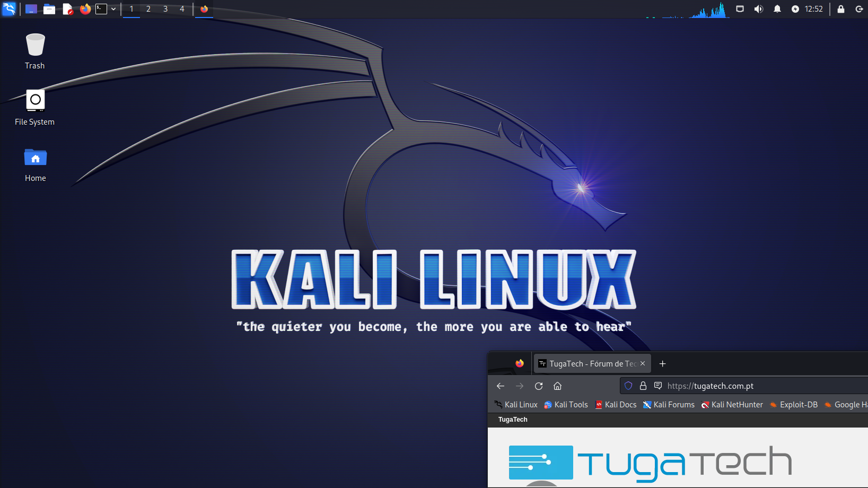
Task: Open the Kali Tools bookmark
Action: tap(566, 405)
